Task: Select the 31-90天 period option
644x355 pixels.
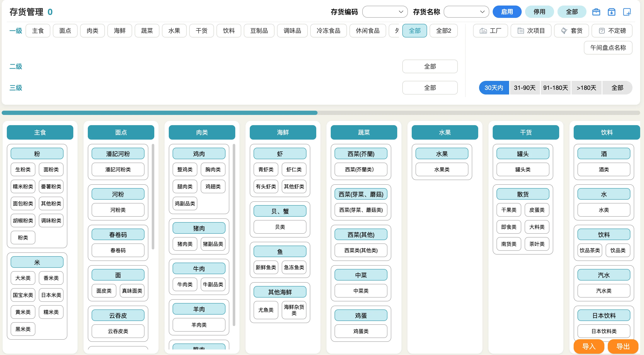Action: pos(525,88)
